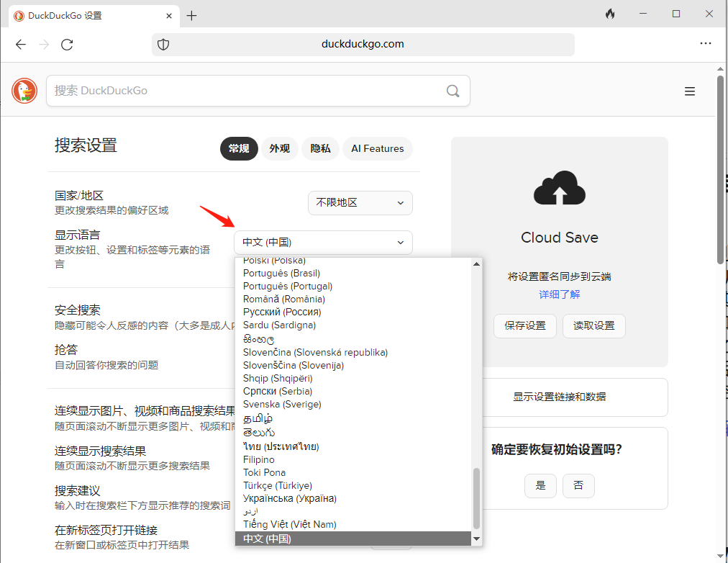This screenshot has width=728, height=563.
Task: Click the fire burn-data icon
Action: [610, 14]
